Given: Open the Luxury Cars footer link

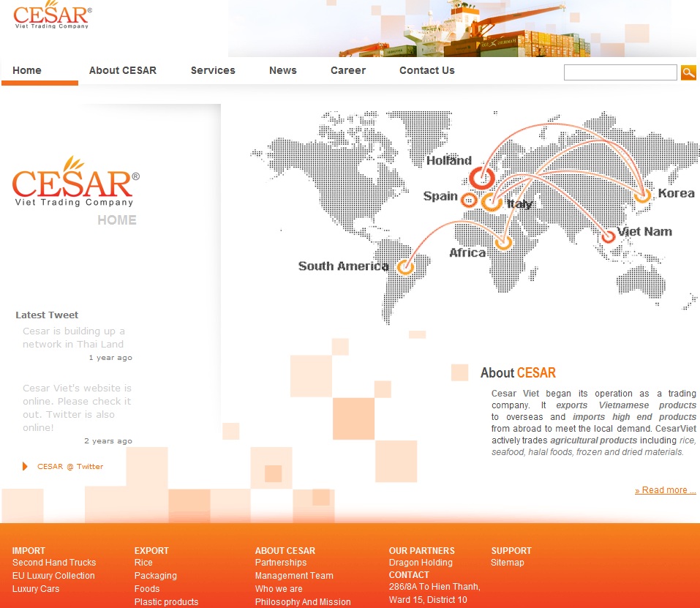Looking at the screenshot, I should (x=36, y=589).
